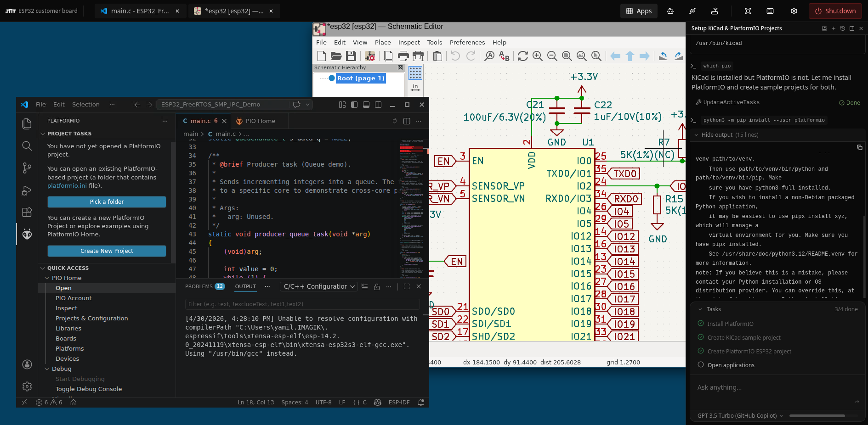Toggle inches units in KiCad left toolbar
This screenshot has width=868, height=425.
click(x=415, y=87)
